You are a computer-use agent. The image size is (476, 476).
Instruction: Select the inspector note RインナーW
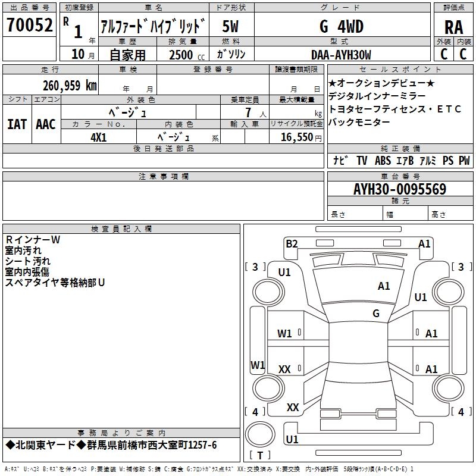[33, 240]
